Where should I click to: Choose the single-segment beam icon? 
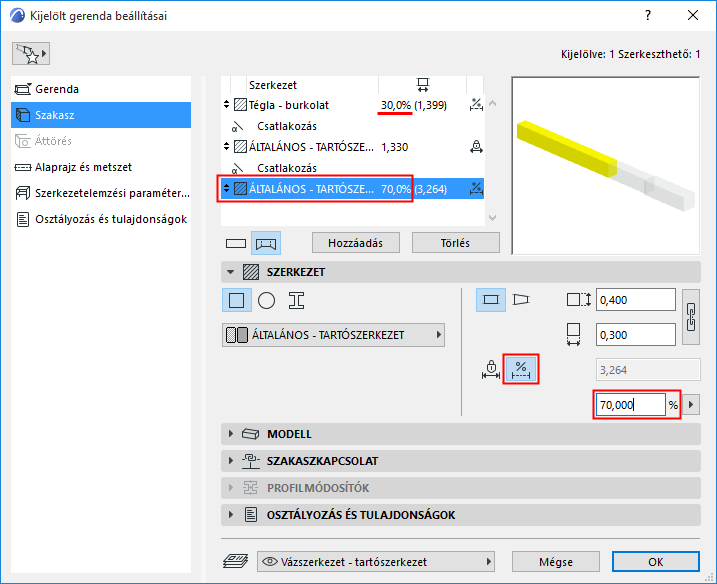click(236, 243)
